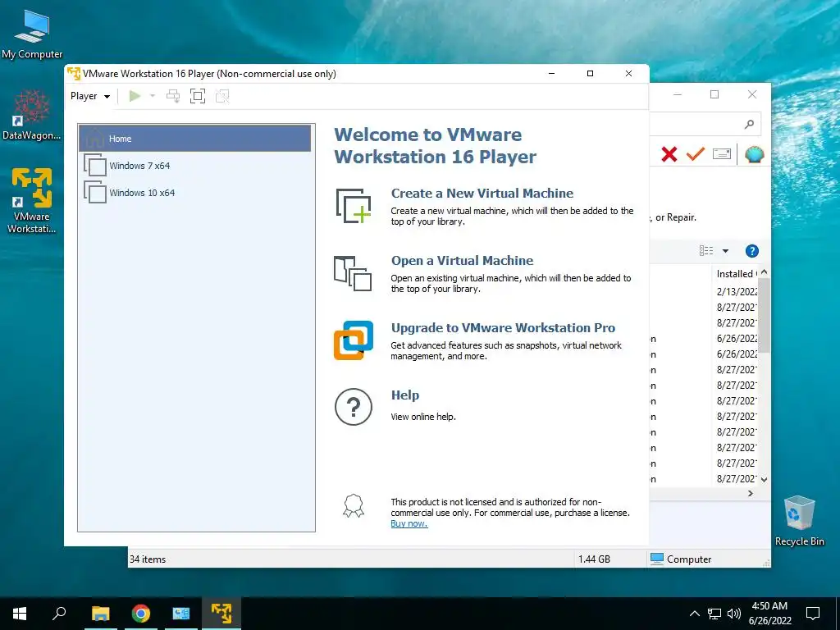Screen dimensions: 840x630
Task: Open Google Chrome from the taskbar
Action: pyautogui.click(x=141, y=614)
